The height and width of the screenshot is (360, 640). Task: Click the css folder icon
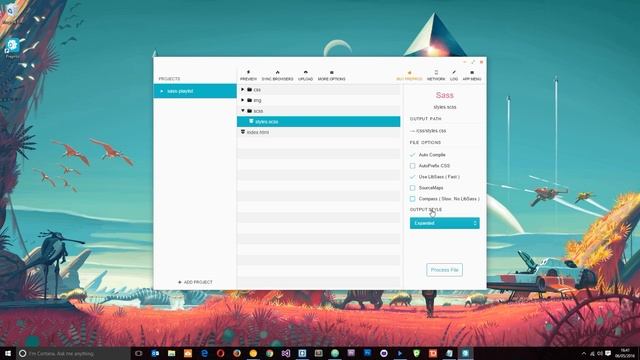[x=249, y=89]
